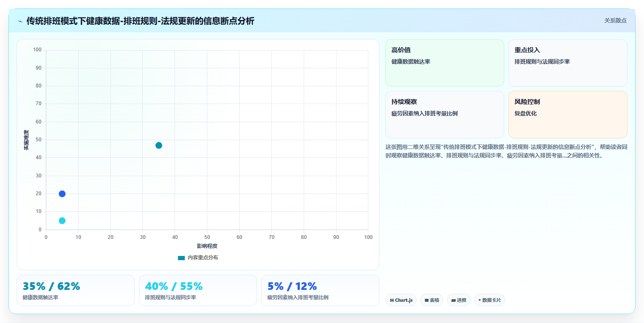The width and height of the screenshot is (644, 323).
Task: Click the 影响程度 axis label
Action: (207, 246)
